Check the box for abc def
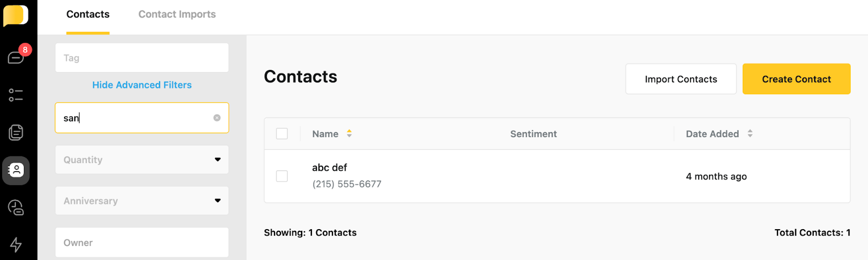Image resolution: width=868 pixels, height=260 pixels. coord(282,176)
